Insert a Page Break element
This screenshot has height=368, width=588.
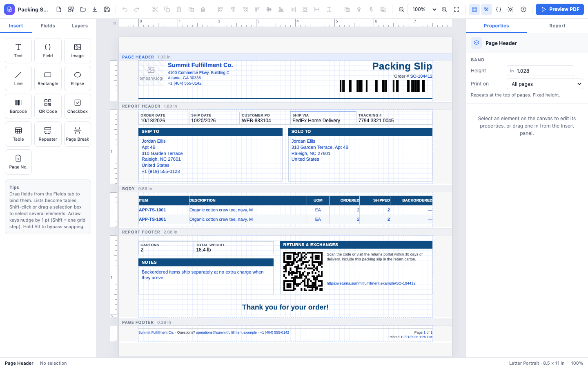78,134
